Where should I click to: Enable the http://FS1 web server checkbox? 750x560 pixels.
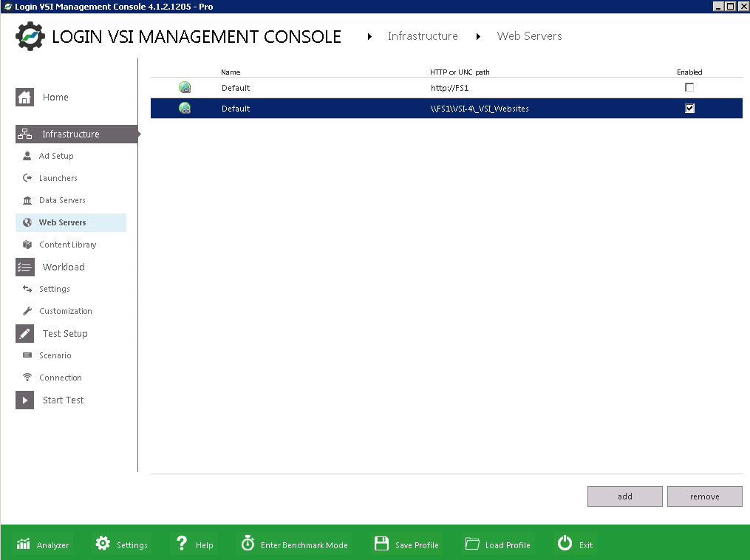pyautogui.click(x=689, y=87)
